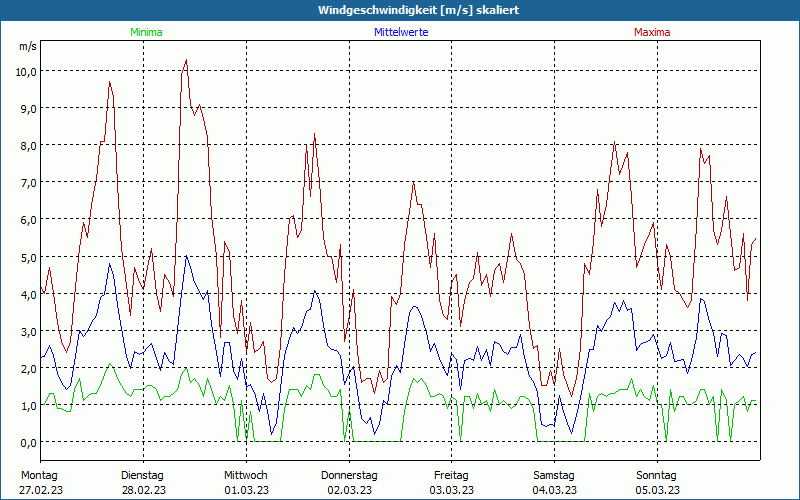Select the Freitag day label
This screenshot has height=500, width=800.
tap(452, 475)
